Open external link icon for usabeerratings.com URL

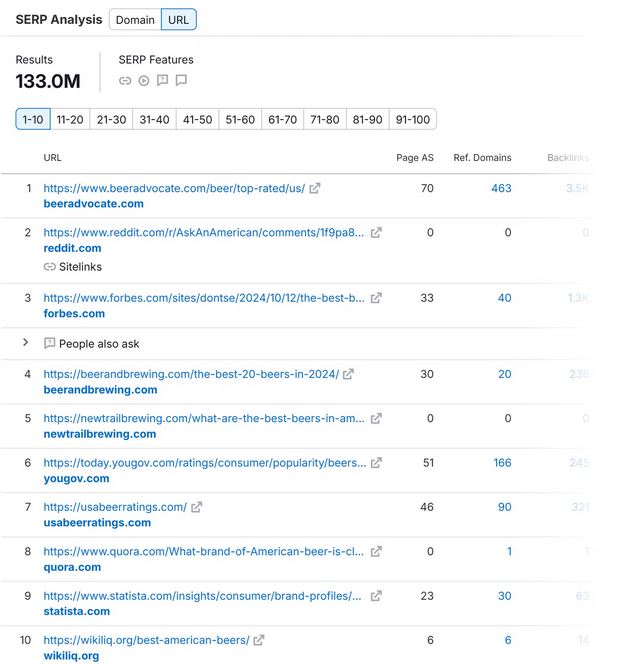(196, 507)
